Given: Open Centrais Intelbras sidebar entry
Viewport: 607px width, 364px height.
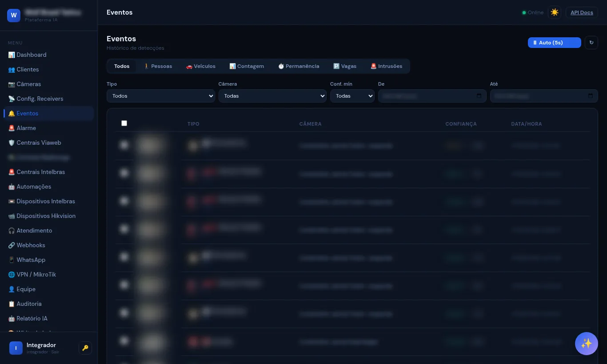Looking at the screenshot, I should click(49, 172).
